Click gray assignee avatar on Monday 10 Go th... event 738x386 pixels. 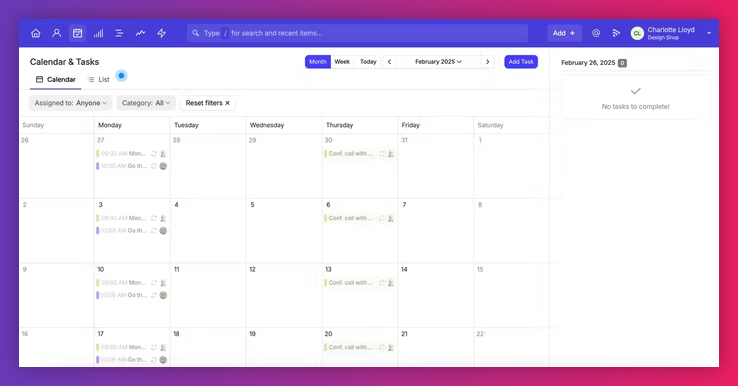163,295
